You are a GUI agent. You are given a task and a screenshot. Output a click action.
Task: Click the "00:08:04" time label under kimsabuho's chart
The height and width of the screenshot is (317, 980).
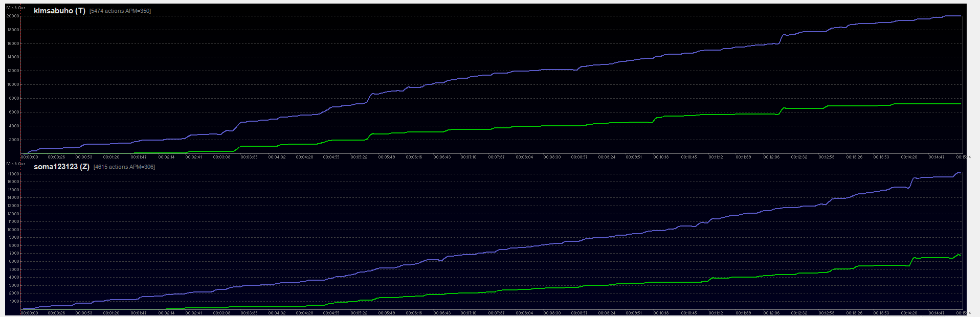[x=524, y=157]
